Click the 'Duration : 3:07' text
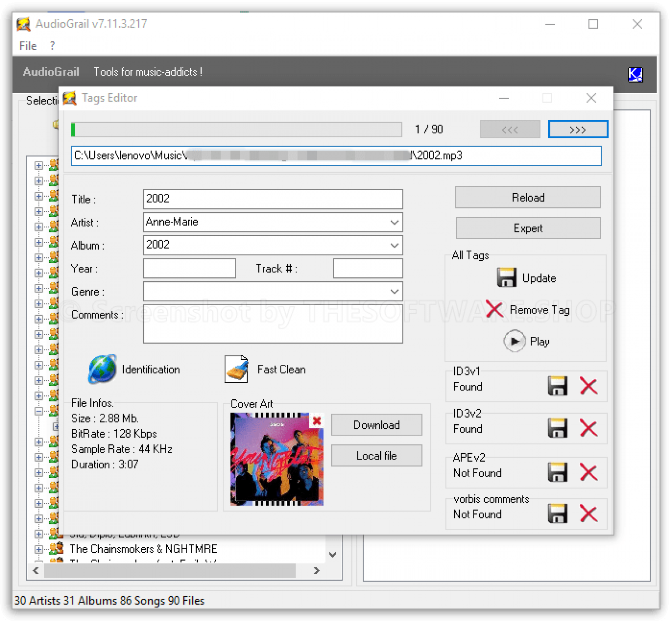The width and height of the screenshot is (672, 621). (x=105, y=464)
